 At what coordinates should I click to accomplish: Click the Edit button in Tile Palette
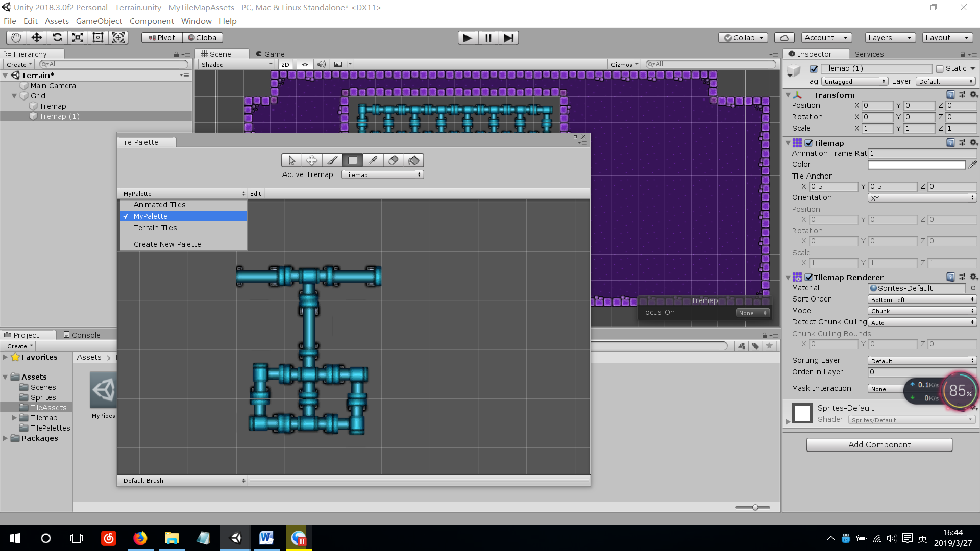pyautogui.click(x=256, y=194)
